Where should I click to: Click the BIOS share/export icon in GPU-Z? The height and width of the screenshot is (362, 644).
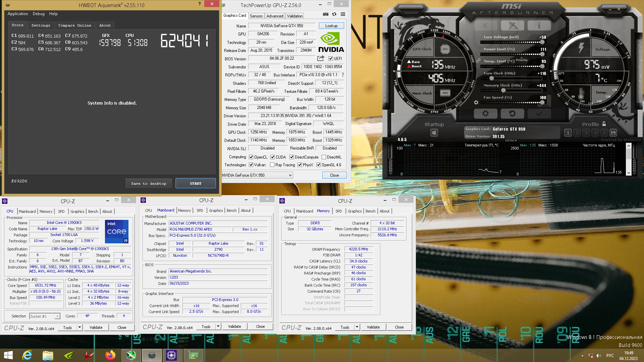point(321,58)
